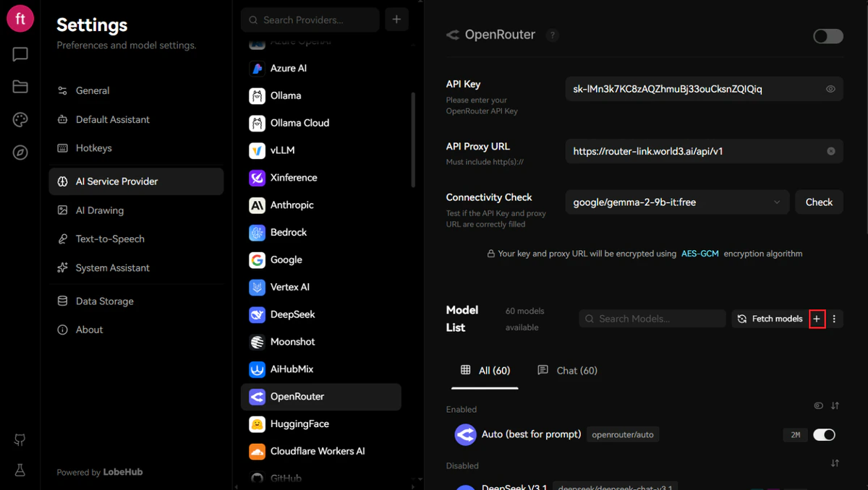This screenshot has height=490, width=868.
Task: Select the Ollama Cloud provider
Action: pyautogui.click(x=321, y=123)
